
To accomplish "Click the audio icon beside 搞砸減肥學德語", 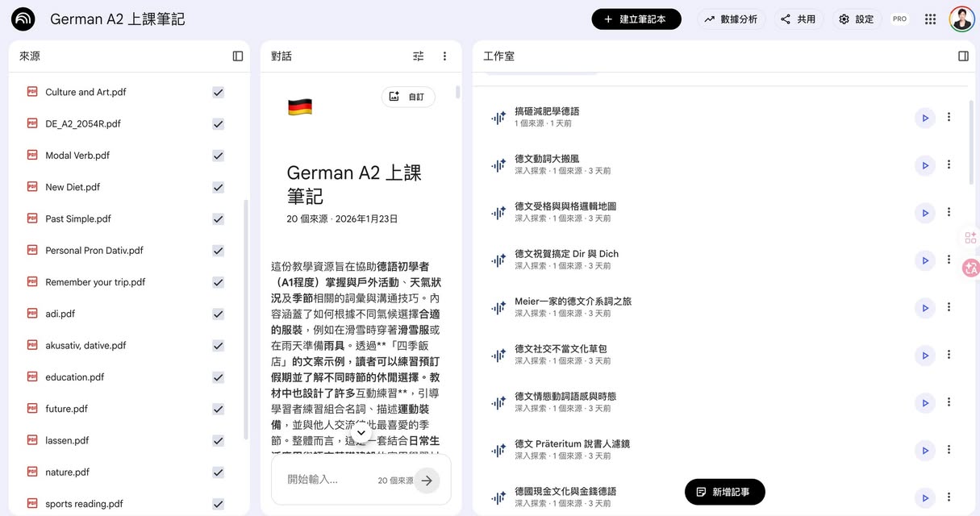I will (x=498, y=118).
